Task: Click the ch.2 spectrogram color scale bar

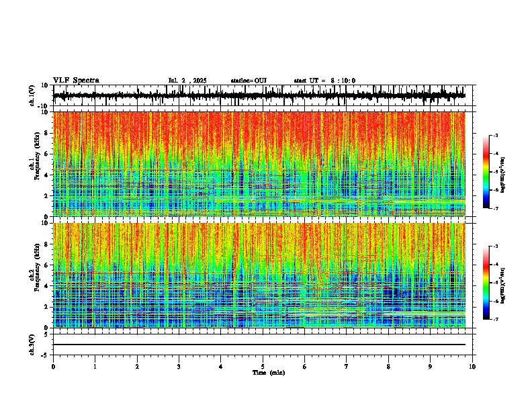Action: [486, 283]
